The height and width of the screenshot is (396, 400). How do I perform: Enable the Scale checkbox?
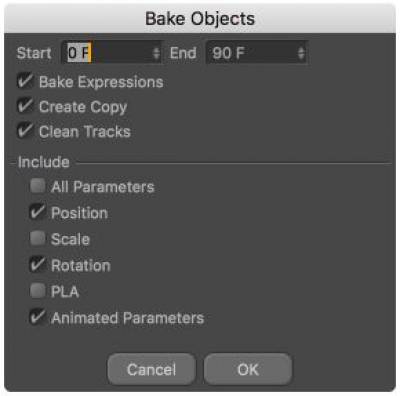[37, 238]
